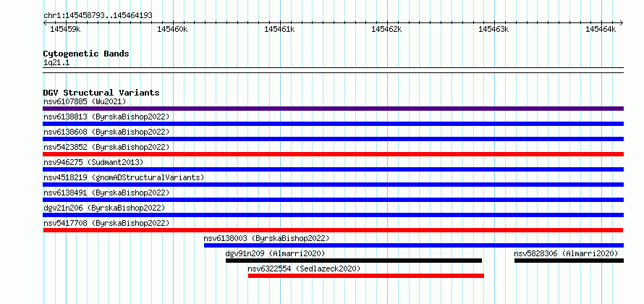Viewport: 644px width, 304px height.
Task: Click the 145464k ruler tick label
Action: [601, 29]
